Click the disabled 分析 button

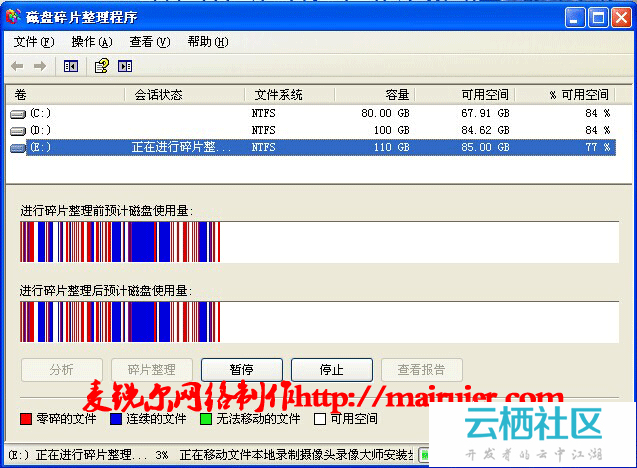tap(62, 370)
